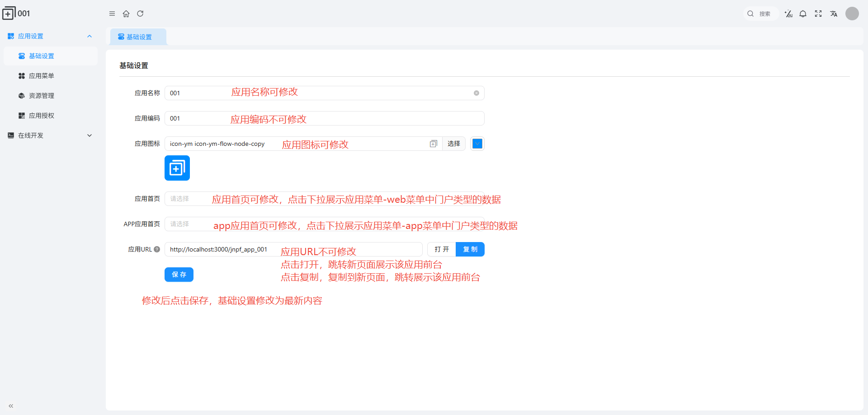Image resolution: width=868 pixels, height=415 pixels.
Task: Click the refresh page icon
Action: pos(140,14)
